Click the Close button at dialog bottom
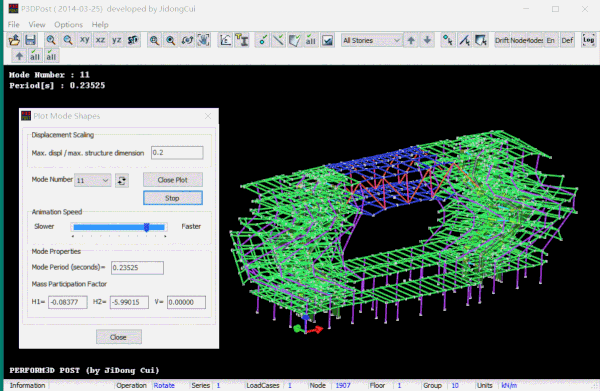This screenshot has width=600, height=391. tap(119, 337)
